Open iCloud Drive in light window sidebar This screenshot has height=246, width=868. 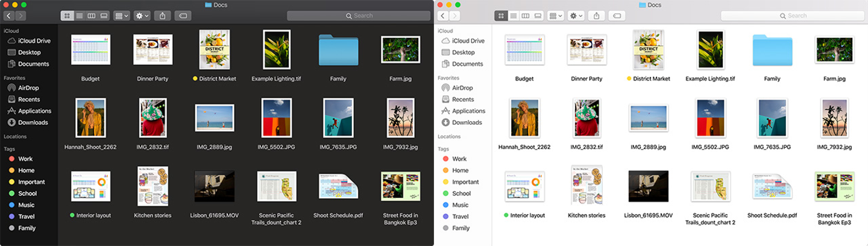(x=468, y=41)
